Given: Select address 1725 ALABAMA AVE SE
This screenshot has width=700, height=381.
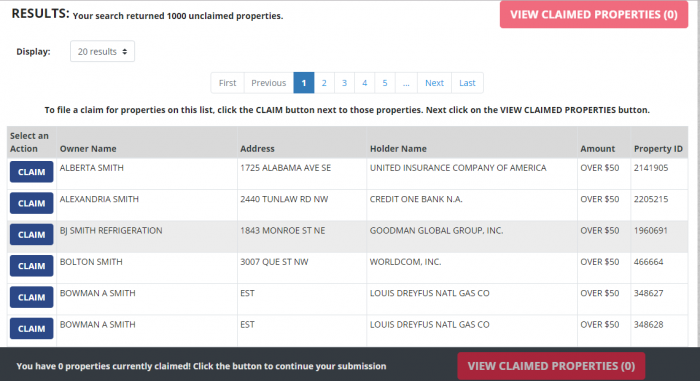Looking at the screenshot, I should pos(286,168).
